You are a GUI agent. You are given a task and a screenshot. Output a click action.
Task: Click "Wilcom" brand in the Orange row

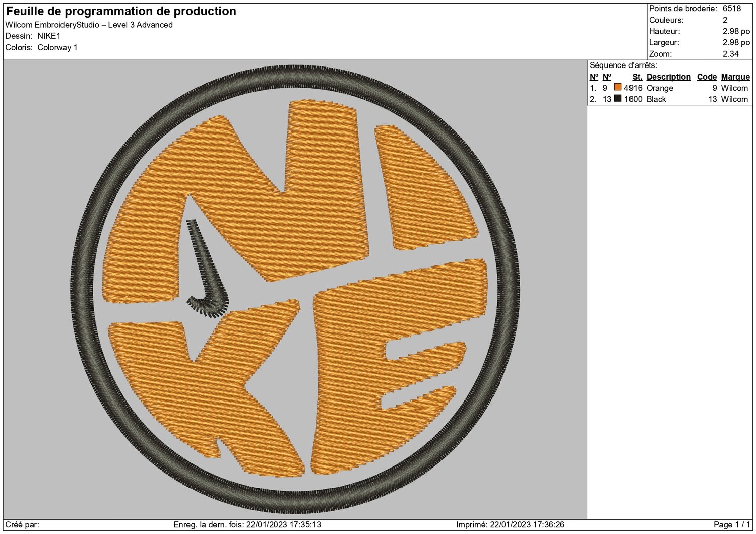pos(734,88)
